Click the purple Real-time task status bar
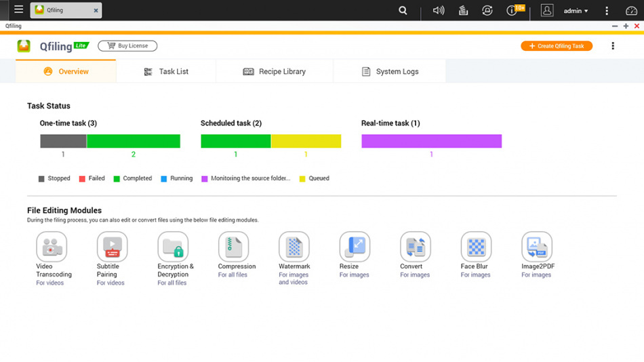644x362 pixels. 431,141
